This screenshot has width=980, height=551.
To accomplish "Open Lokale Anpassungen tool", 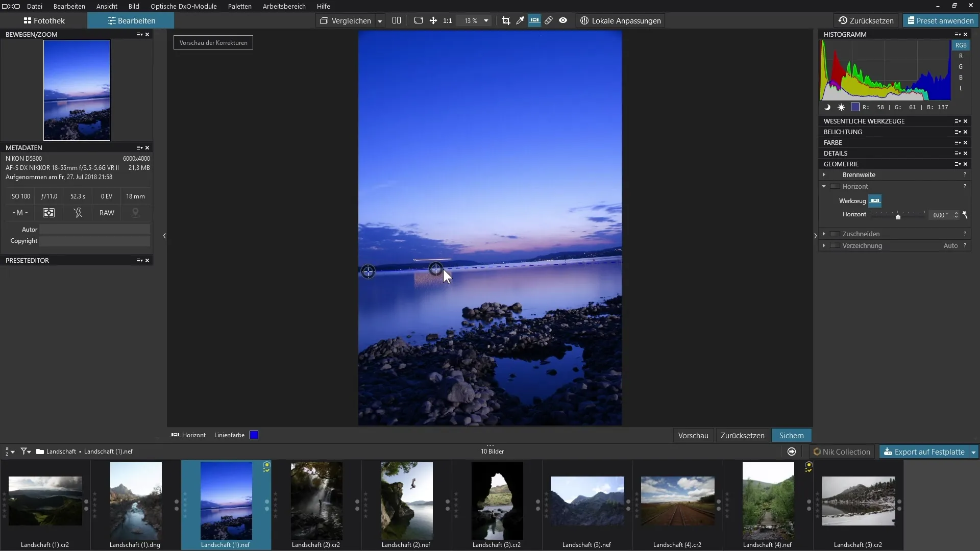I will coord(621,21).
